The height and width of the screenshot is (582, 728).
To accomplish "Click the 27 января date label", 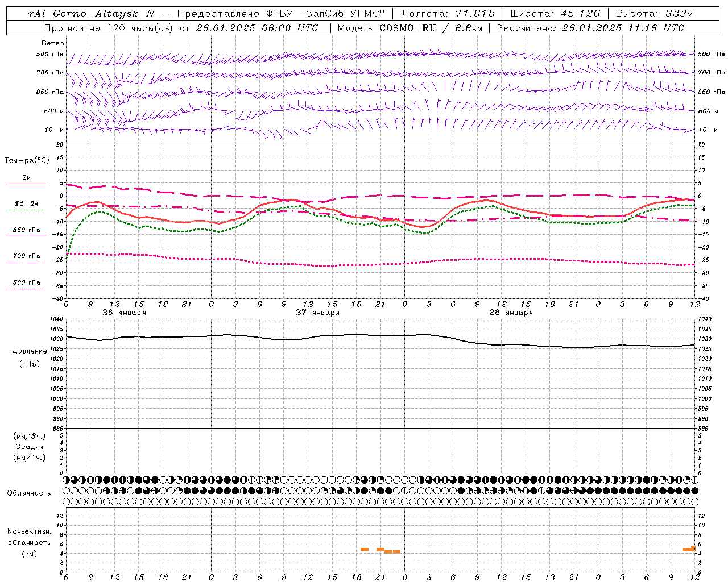I will point(317,313).
